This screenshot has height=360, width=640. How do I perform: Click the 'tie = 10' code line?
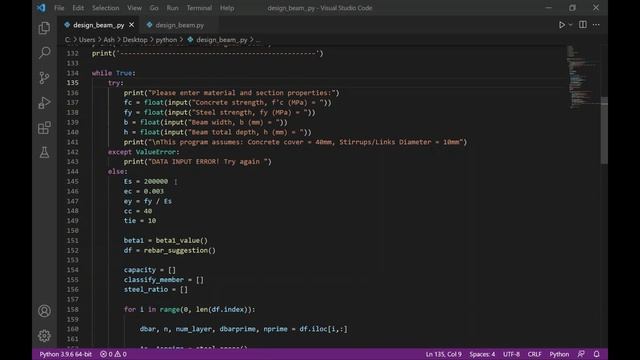click(140, 220)
